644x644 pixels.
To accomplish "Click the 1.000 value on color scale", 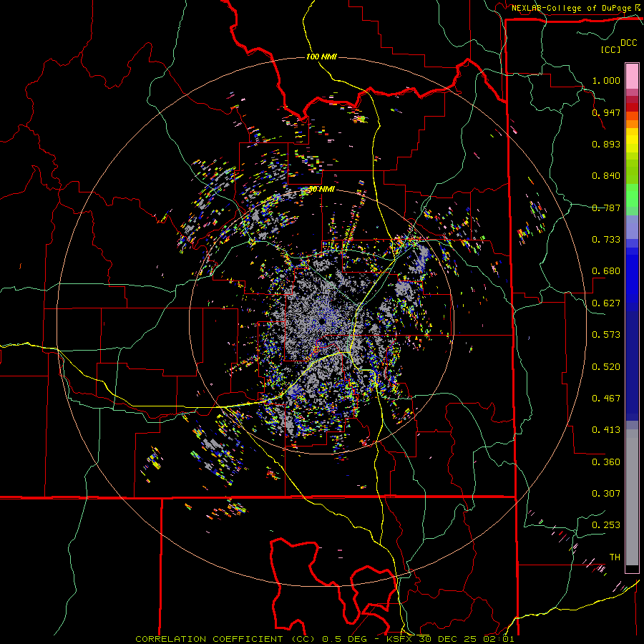I will 606,80.
